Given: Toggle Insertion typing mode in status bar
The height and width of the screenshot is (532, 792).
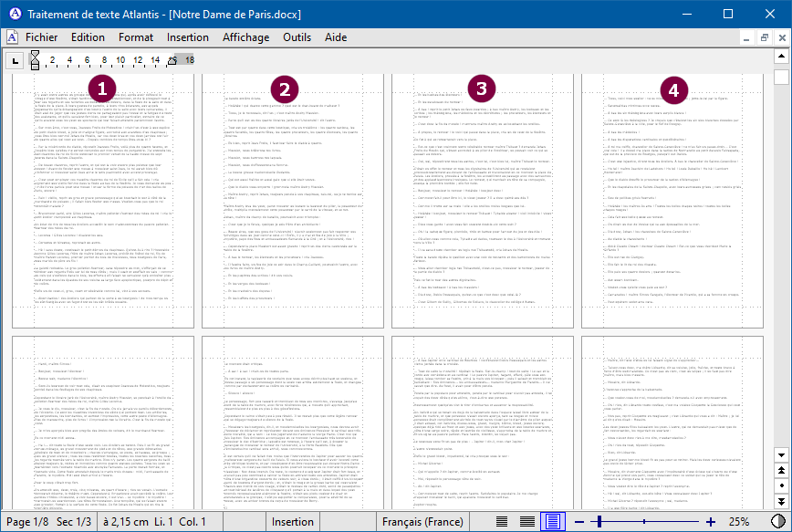Looking at the screenshot, I should (293, 521).
